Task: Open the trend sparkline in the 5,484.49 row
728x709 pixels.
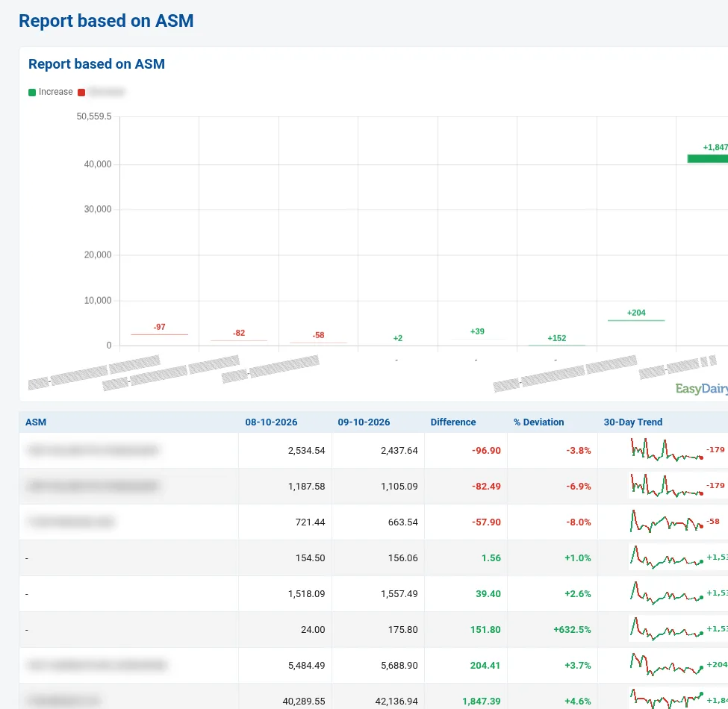Action: click(x=667, y=665)
